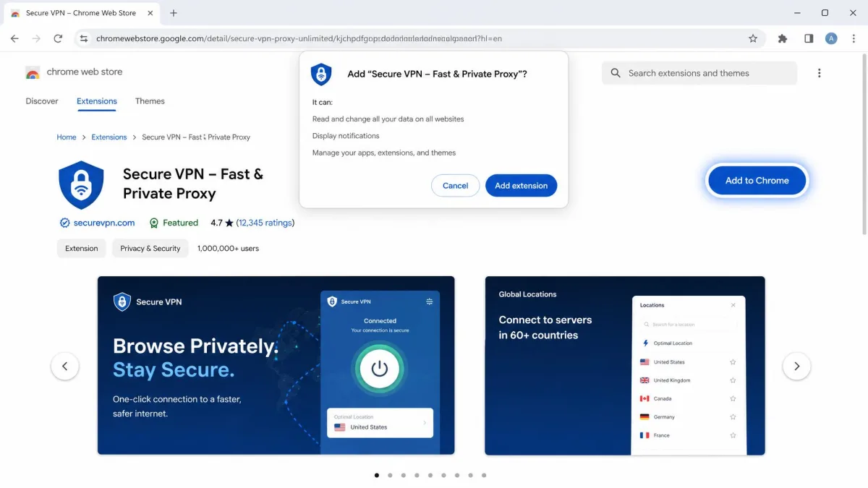Click the shield icon in the dialog
Image resolution: width=868 pixels, height=488 pixels.
[321, 74]
